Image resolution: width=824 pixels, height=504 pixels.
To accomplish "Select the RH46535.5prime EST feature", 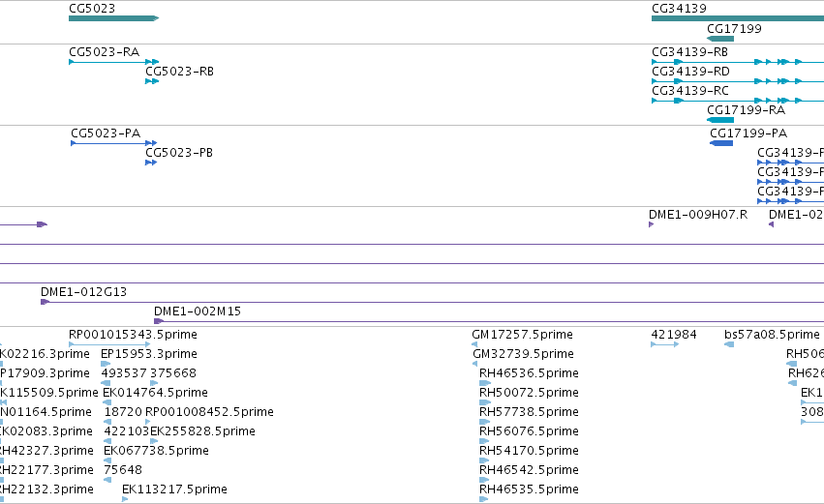I will point(484,499).
